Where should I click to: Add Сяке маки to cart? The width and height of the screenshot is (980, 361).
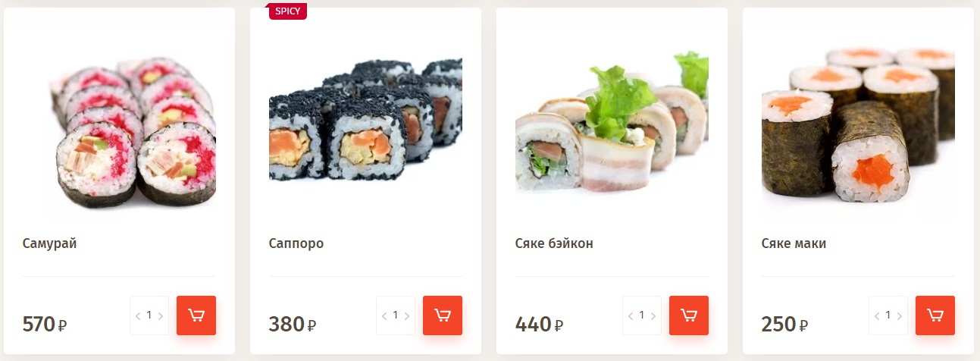click(x=935, y=315)
